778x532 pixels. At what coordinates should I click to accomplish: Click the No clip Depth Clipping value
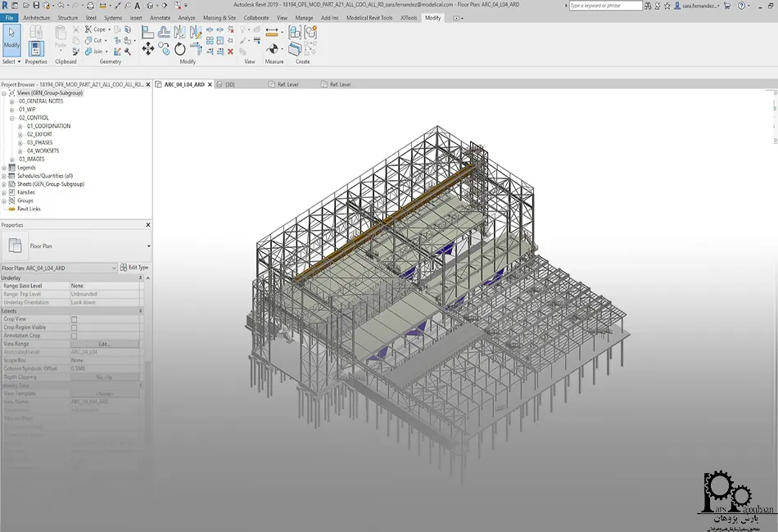click(x=106, y=376)
